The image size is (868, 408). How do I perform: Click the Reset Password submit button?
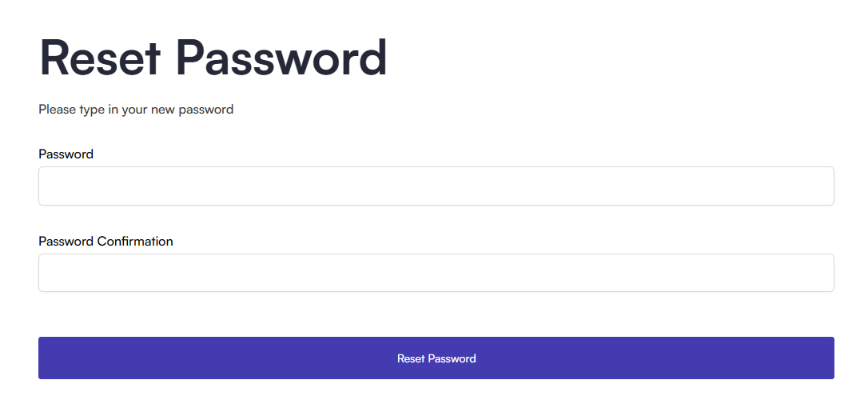click(436, 358)
